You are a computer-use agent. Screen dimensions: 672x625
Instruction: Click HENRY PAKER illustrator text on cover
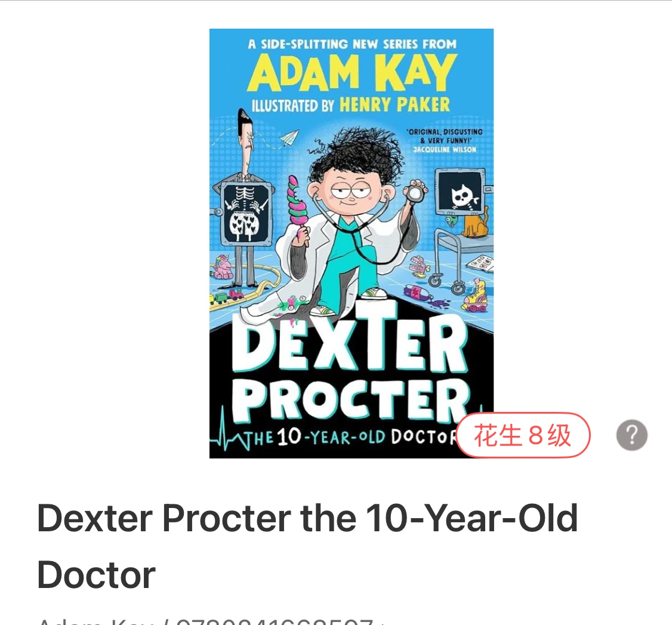(394, 104)
